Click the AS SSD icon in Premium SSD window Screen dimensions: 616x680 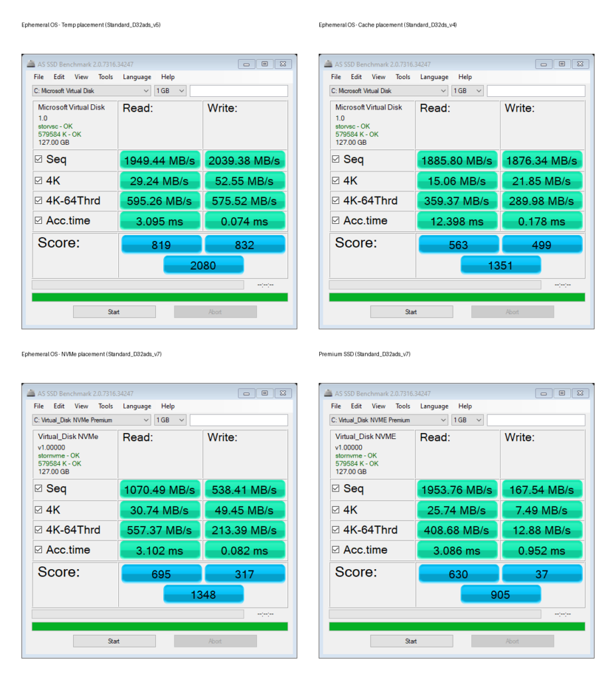click(x=328, y=394)
